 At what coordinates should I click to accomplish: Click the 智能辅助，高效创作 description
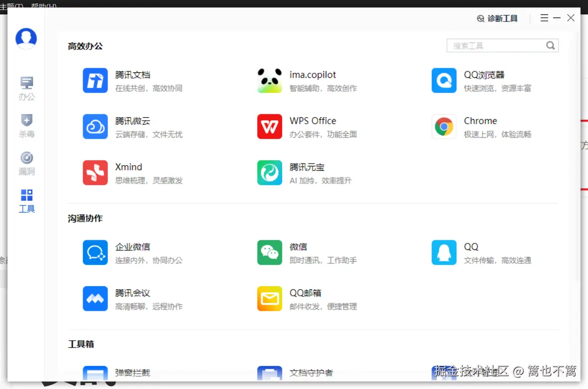323,88
